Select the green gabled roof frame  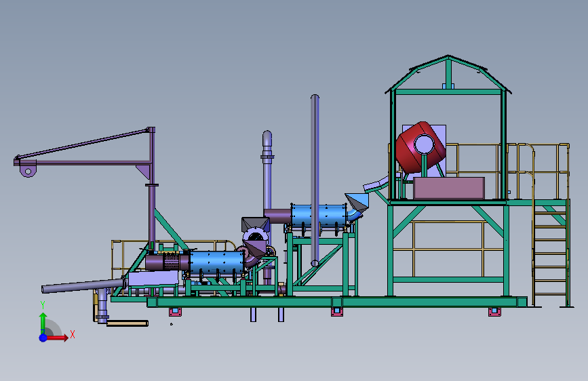tap(448, 75)
